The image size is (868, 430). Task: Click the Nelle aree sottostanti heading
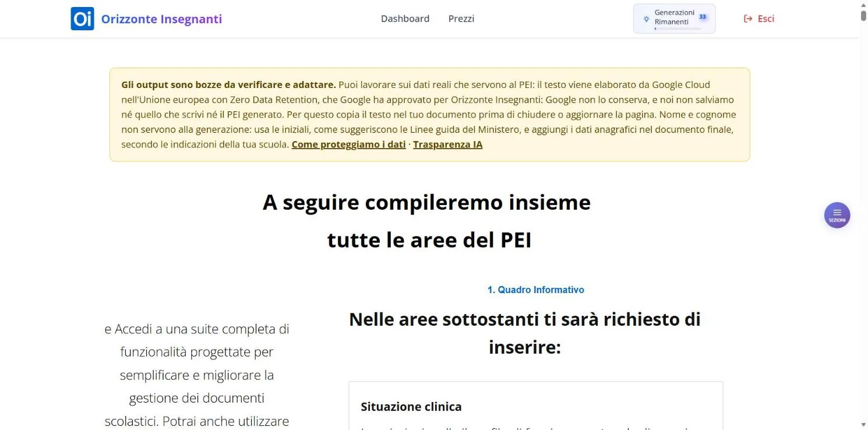(x=525, y=333)
